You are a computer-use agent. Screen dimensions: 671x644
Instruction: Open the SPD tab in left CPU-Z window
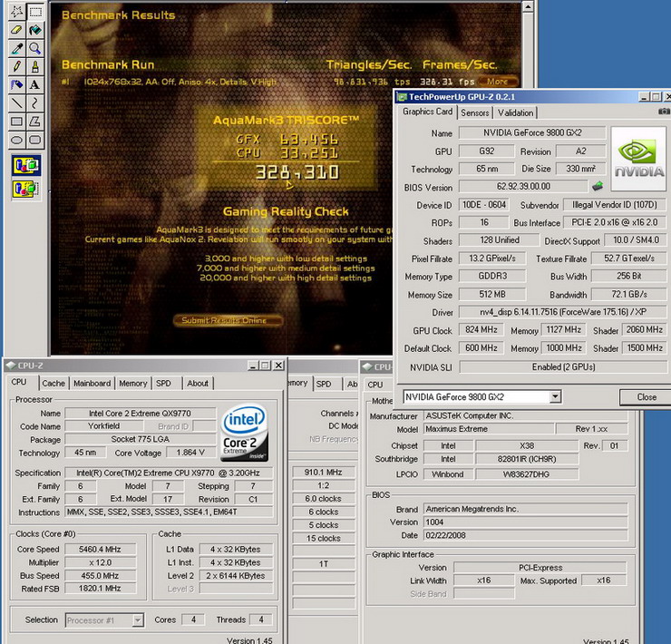coord(163,384)
